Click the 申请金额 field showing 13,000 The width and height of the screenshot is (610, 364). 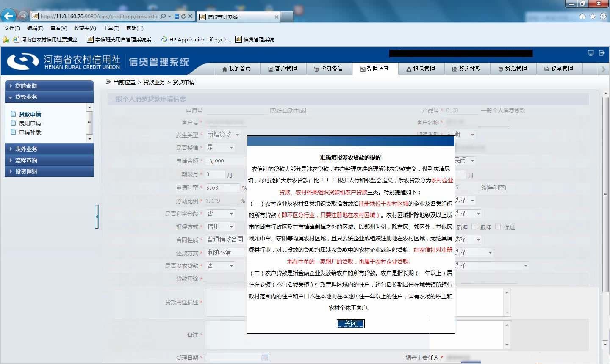pyautogui.click(x=226, y=161)
